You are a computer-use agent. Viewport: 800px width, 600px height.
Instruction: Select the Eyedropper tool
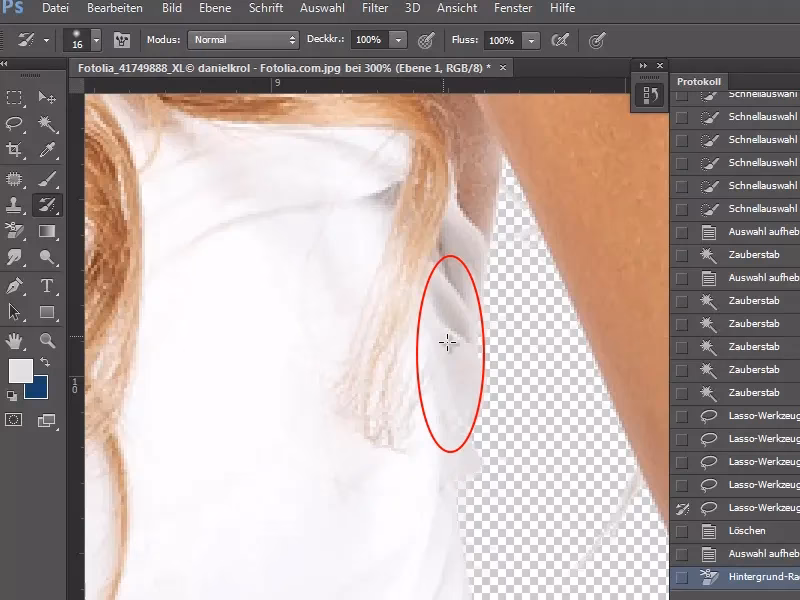45,147
